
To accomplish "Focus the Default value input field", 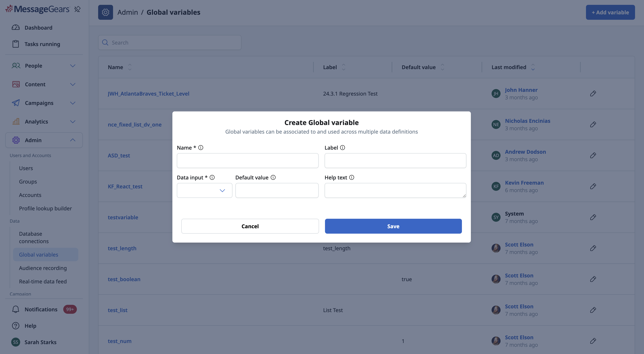I will (x=277, y=190).
